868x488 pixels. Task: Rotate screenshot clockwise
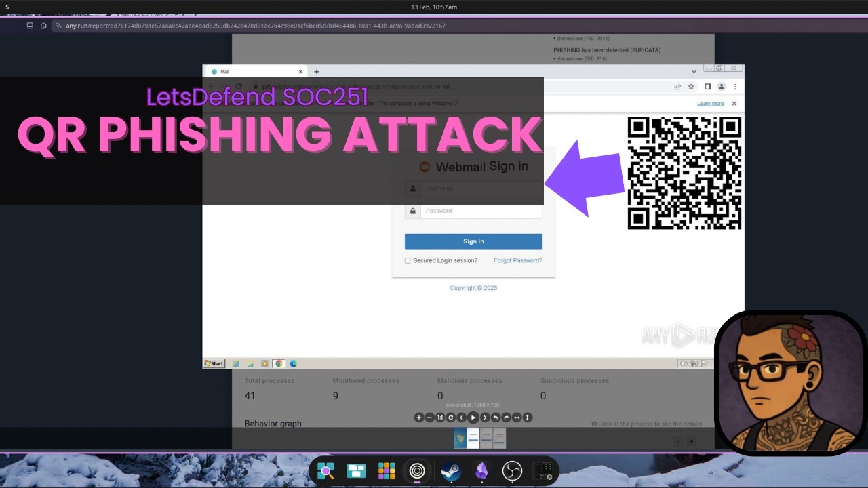(506, 418)
